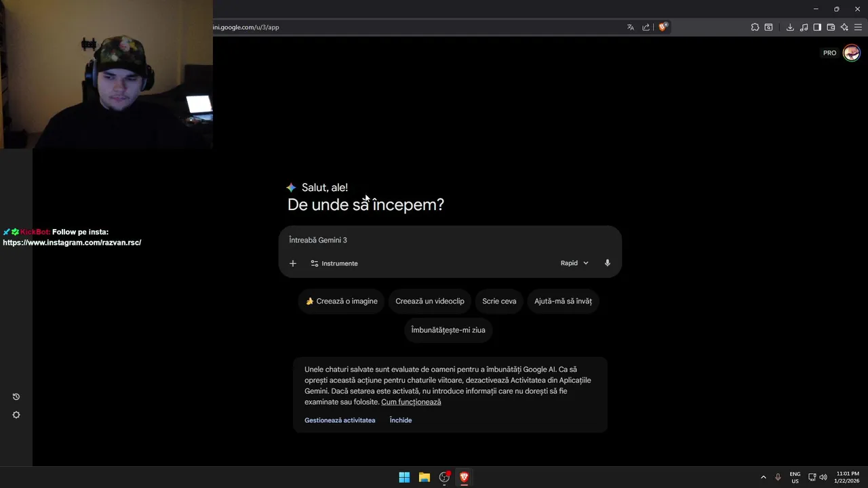Screen dimensions: 868x488
Task: Open the Windows Start button
Action: click(404, 477)
